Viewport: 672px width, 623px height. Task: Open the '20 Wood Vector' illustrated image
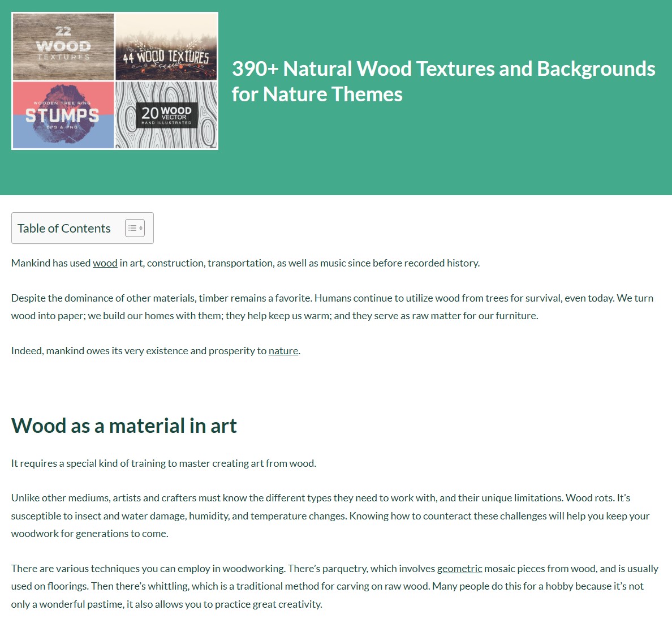pos(166,115)
